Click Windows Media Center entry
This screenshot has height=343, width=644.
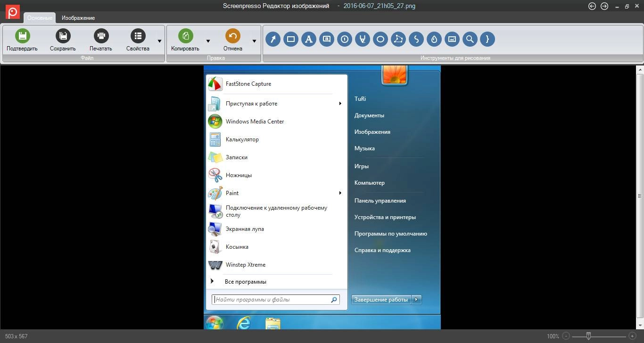pos(277,122)
